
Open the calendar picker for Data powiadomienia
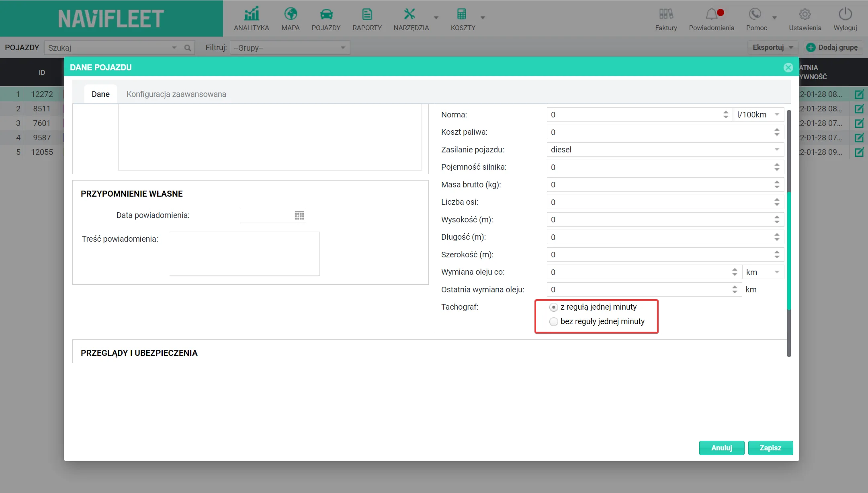(299, 216)
